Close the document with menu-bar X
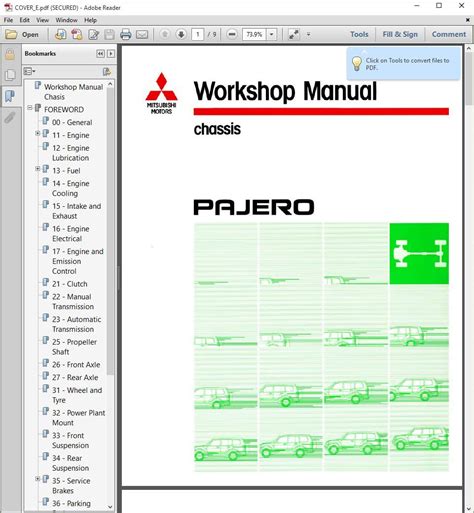 [468, 20]
